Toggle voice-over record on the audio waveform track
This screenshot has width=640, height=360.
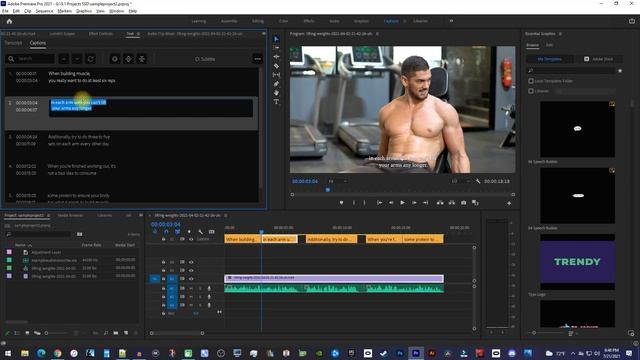click(209, 289)
